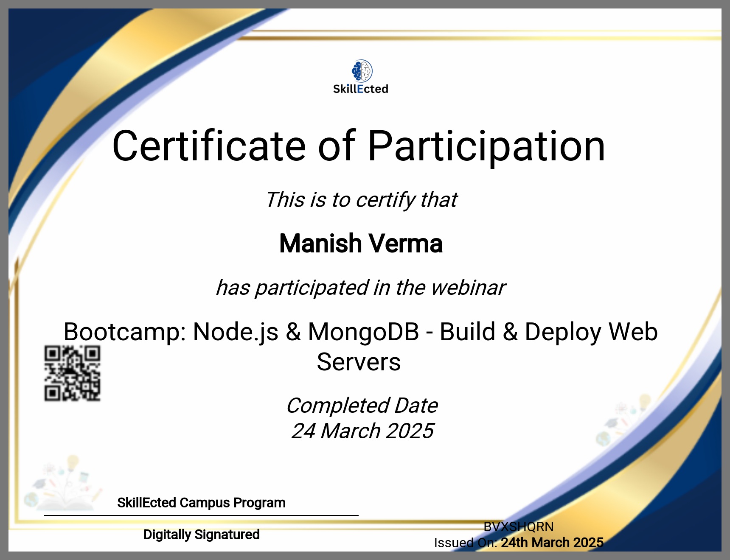
Task: Click the phrase has participated in the webinar
Action: [361, 288]
